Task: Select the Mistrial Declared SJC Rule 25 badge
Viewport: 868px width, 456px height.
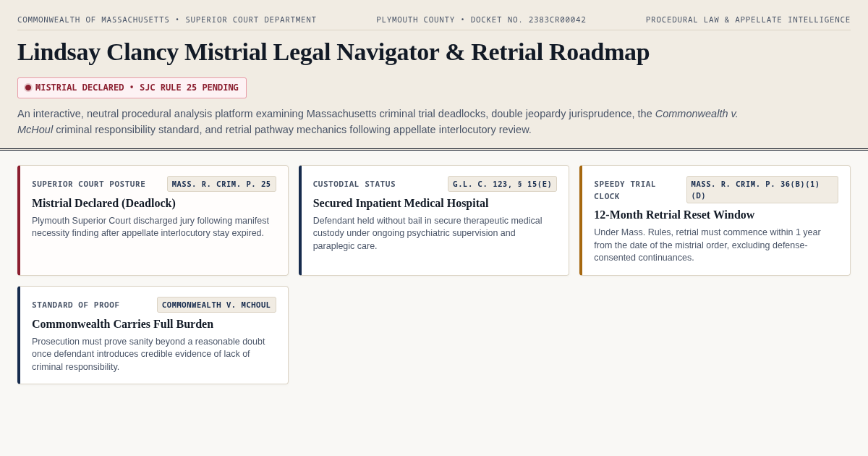Action: tap(132, 88)
